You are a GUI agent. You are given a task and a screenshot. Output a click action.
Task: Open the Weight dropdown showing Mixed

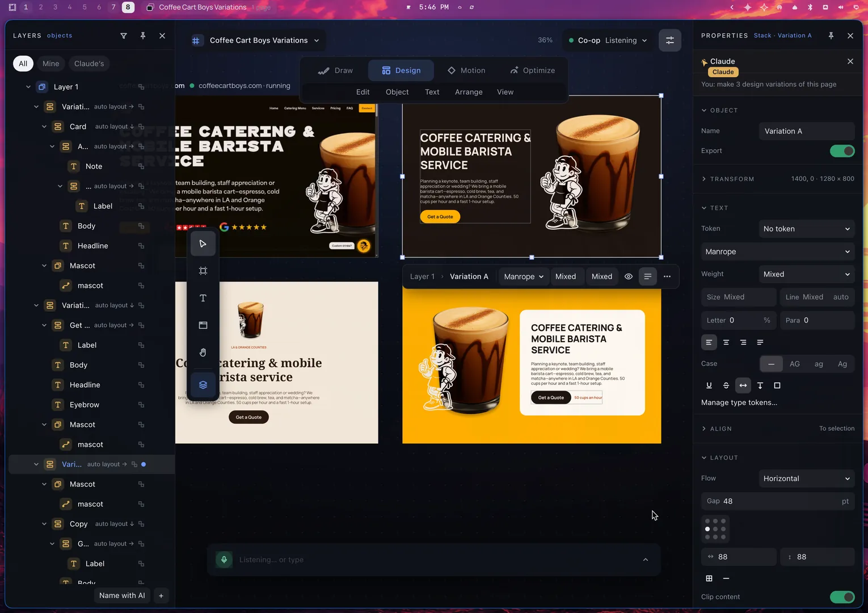(807, 274)
